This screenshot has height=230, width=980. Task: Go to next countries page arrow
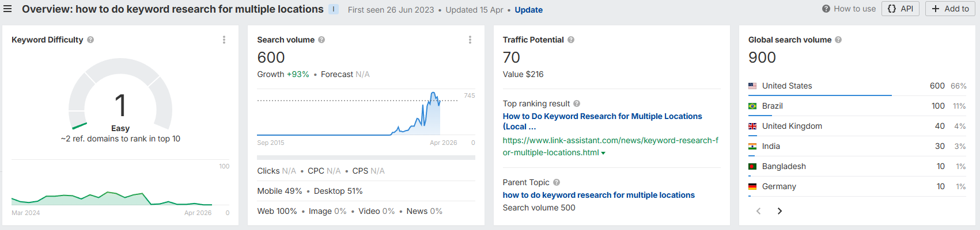780,211
